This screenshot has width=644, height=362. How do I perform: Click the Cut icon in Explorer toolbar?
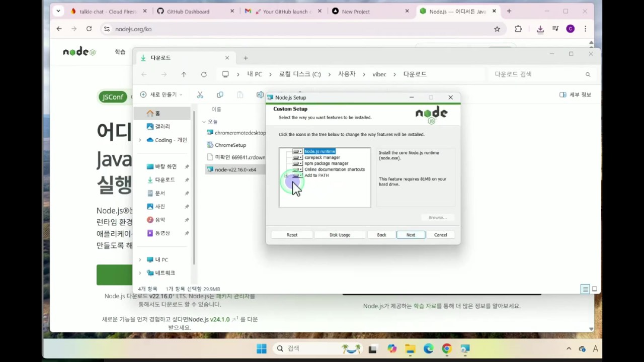click(200, 95)
